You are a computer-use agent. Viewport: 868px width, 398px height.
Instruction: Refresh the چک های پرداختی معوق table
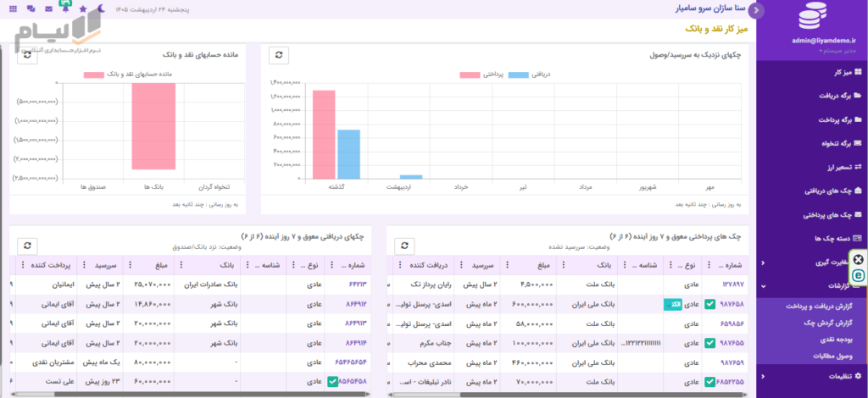coord(404,246)
